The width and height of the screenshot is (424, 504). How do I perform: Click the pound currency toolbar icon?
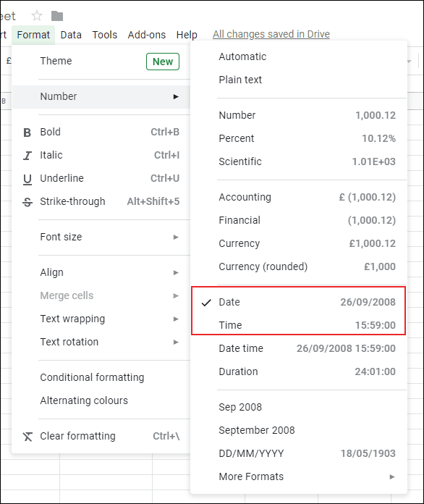(x=9, y=60)
